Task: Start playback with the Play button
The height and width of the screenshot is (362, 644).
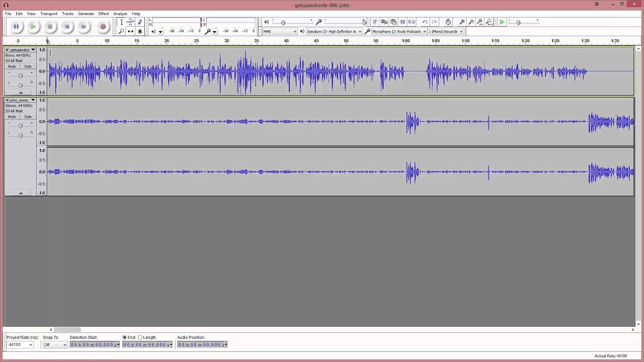Action: click(x=33, y=27)
